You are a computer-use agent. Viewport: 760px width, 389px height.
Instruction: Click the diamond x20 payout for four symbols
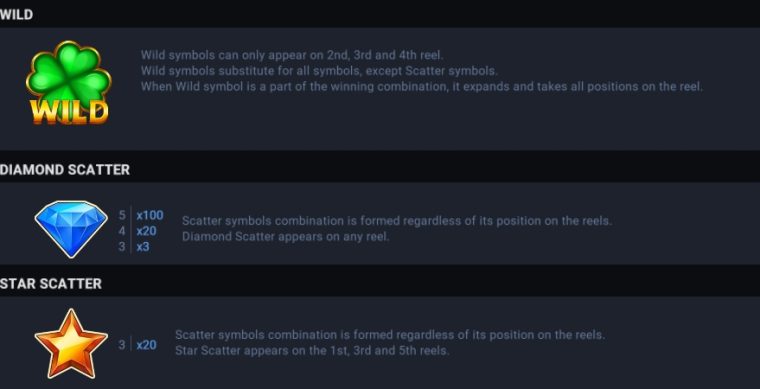click(146, 231)
